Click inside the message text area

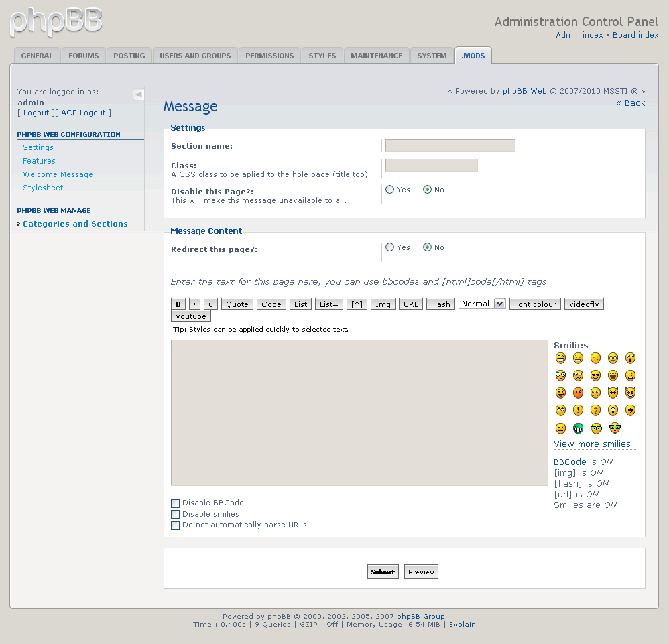tap(359, 412)
